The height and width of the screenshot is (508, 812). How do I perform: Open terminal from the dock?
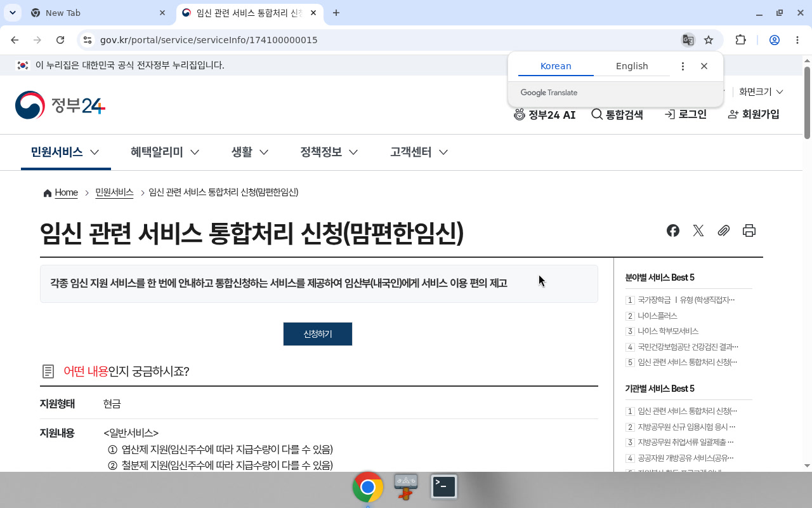(444, 487)
